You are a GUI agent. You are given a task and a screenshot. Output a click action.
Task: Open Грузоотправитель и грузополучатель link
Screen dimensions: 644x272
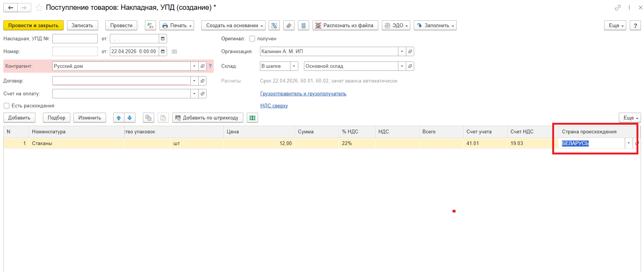303,93
